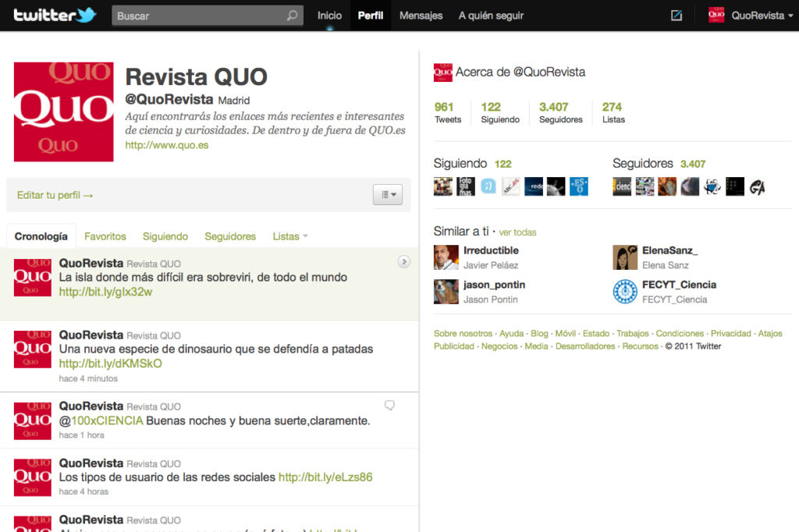The image size is (799, 532).
Task: Click Atajos footer link
Action: pyautogui.click(x=770, y=333)
